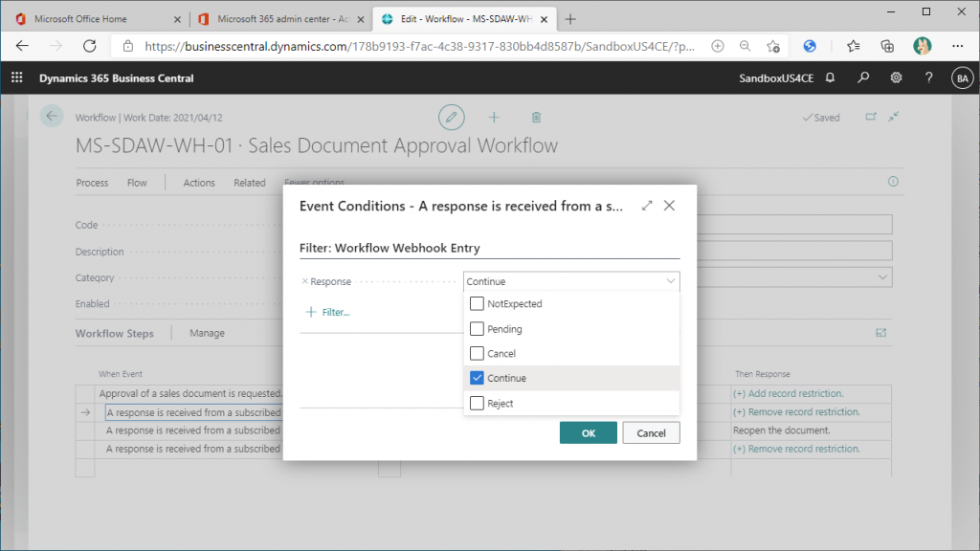This screenshot has width=980, height=551.
Task: Open the BA user account avatar
Action: point(962,78)
